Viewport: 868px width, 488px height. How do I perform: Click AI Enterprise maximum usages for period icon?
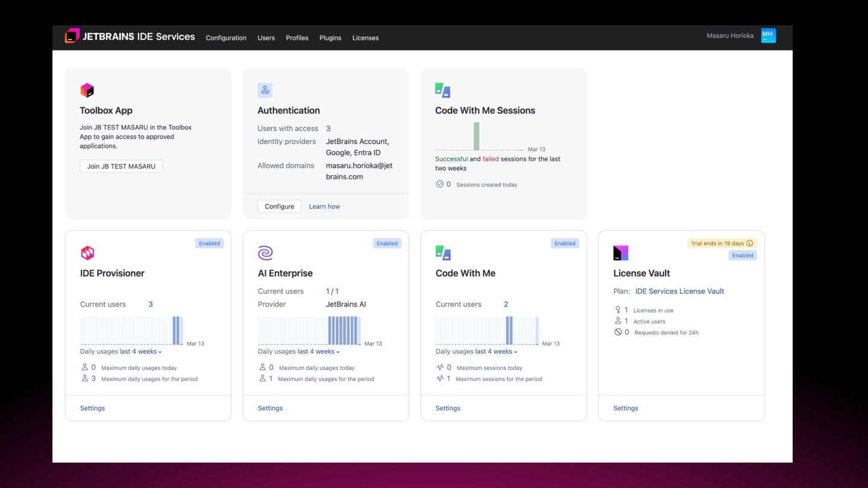[263, 378]
